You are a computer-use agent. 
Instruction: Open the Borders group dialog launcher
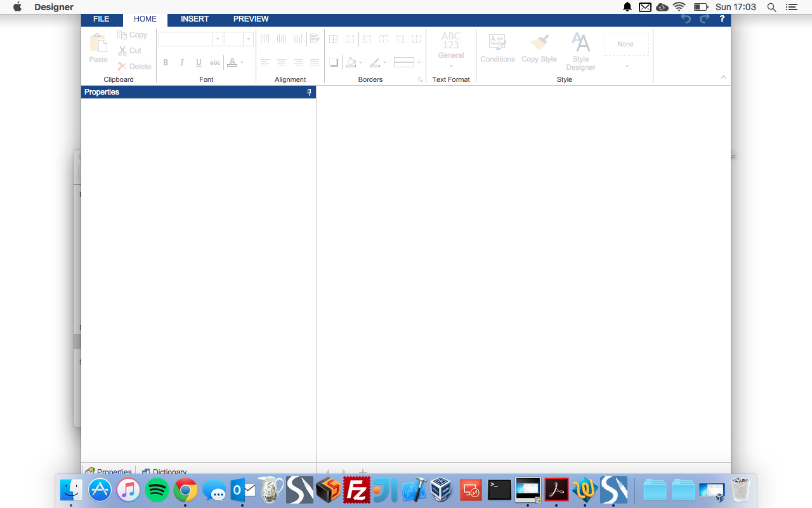(x=420, y=80)
